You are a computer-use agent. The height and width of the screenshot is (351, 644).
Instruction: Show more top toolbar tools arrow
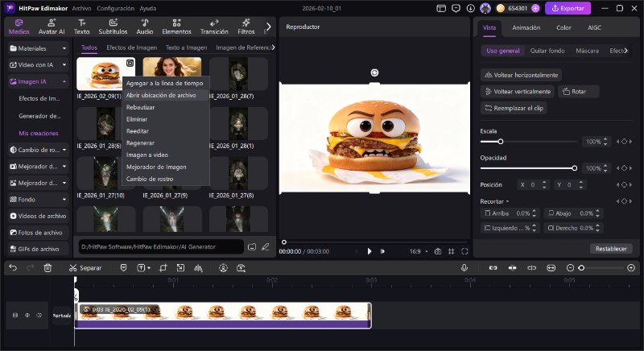click(268, 27)
